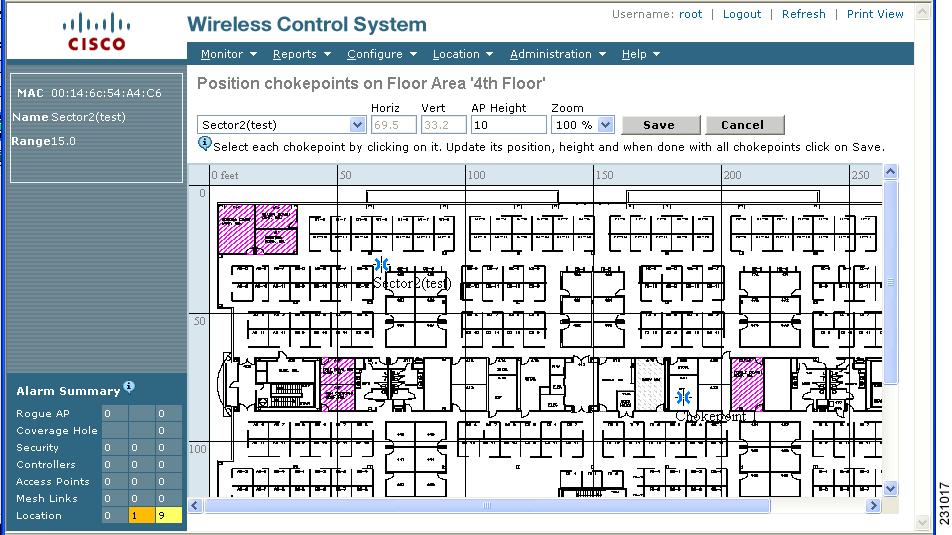Click the Coverage Hole alarm link
This screenshot has width=952, height=535.
[56, 431]
